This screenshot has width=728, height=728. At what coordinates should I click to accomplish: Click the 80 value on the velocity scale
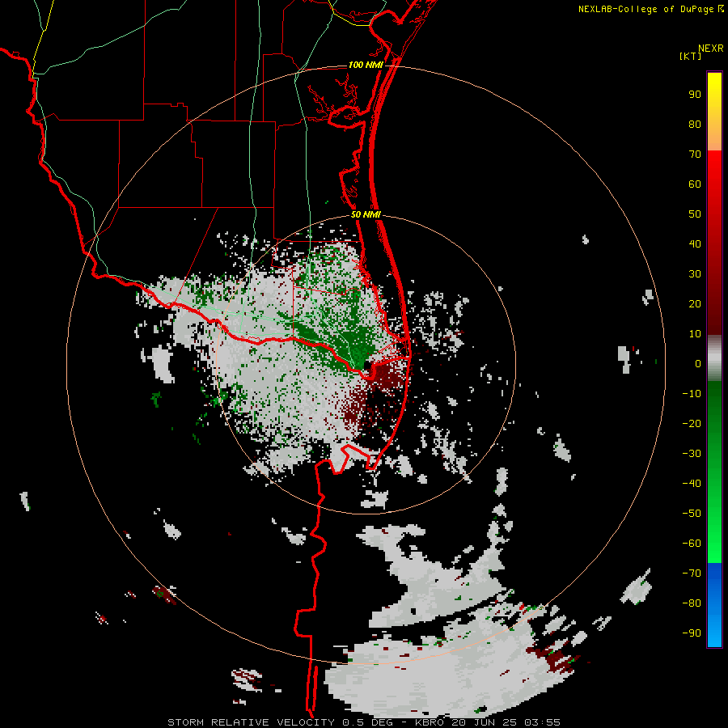point(695,124)
